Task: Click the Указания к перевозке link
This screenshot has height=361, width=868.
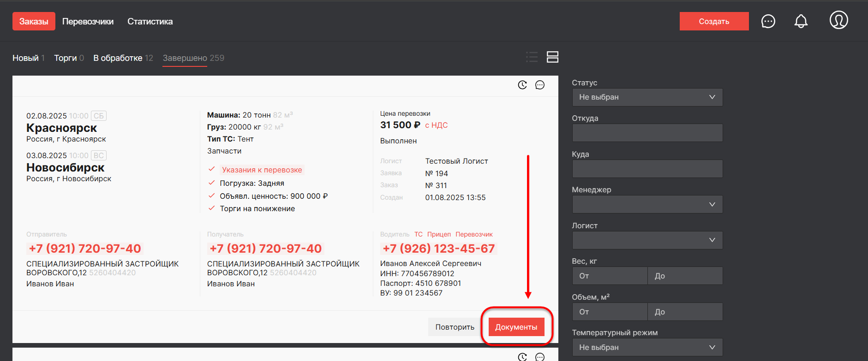Action: [262, 170]
